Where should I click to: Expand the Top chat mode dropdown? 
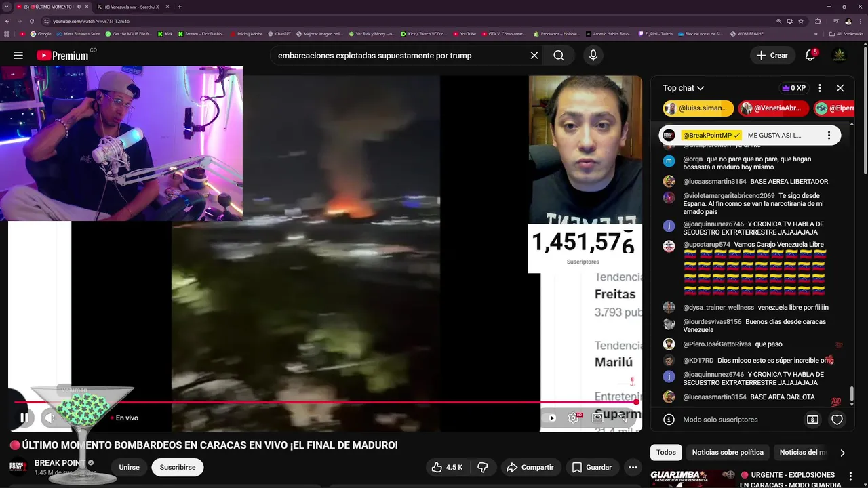tap(684, 88)
